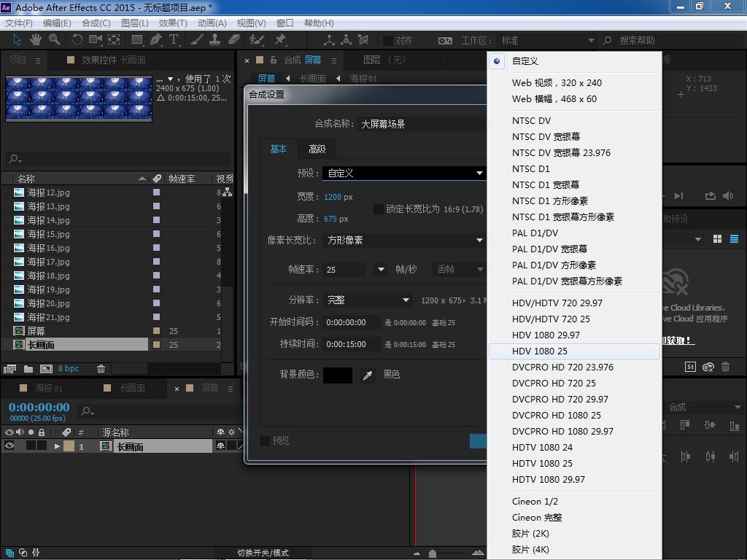Open the project search filter dropdown
The image size is (747, 560).
click(16, 158)
